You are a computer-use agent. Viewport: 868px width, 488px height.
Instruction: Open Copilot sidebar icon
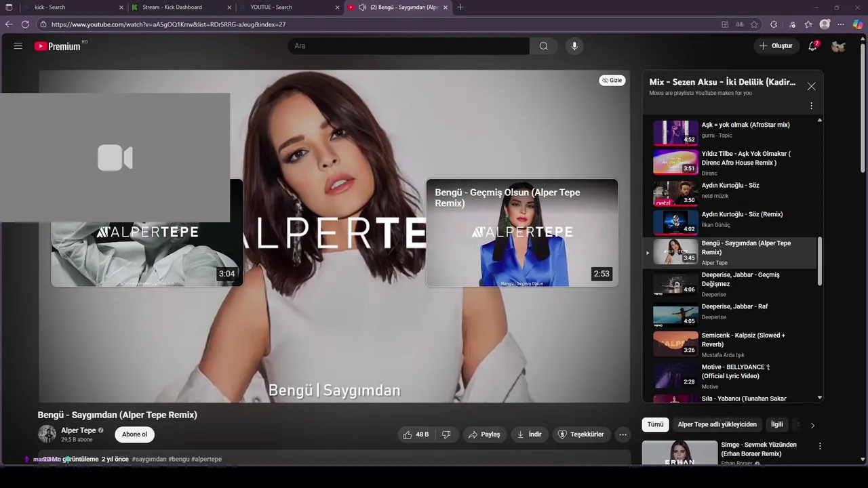click(x=858, y=24)
